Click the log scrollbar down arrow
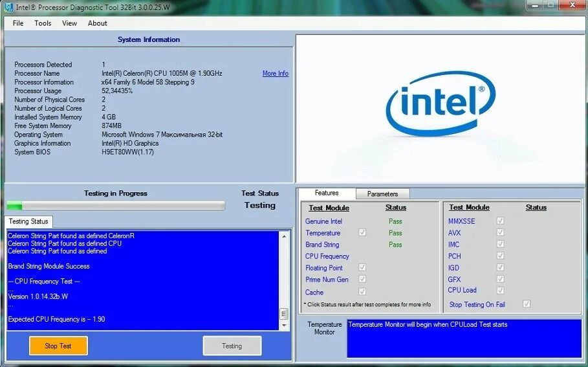Screen dimensions: 588x367 tap(284, 326)
